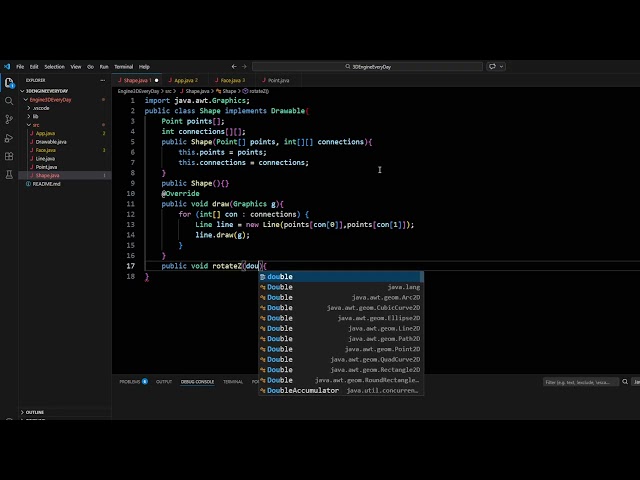Open App.java in the explorer tree
The height and width of the screenshot is (480, 640).
[x=65, y=133]
